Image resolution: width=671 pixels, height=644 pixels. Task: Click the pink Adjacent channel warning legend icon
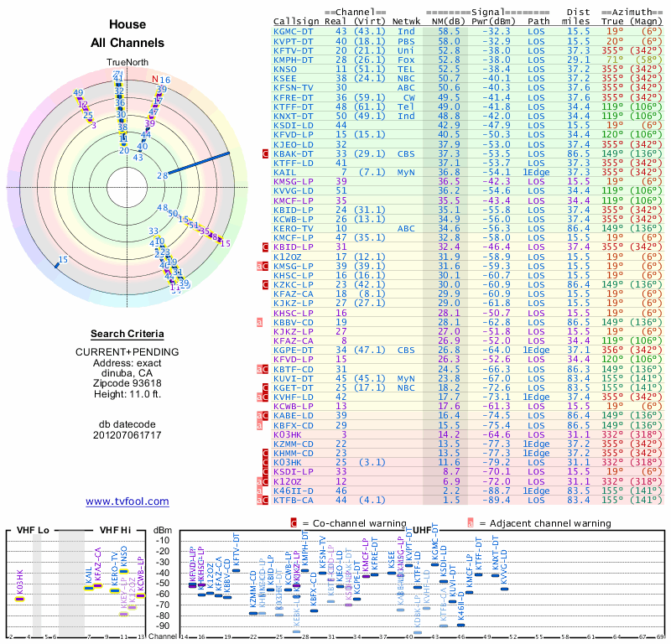click(x=471, y=523)
